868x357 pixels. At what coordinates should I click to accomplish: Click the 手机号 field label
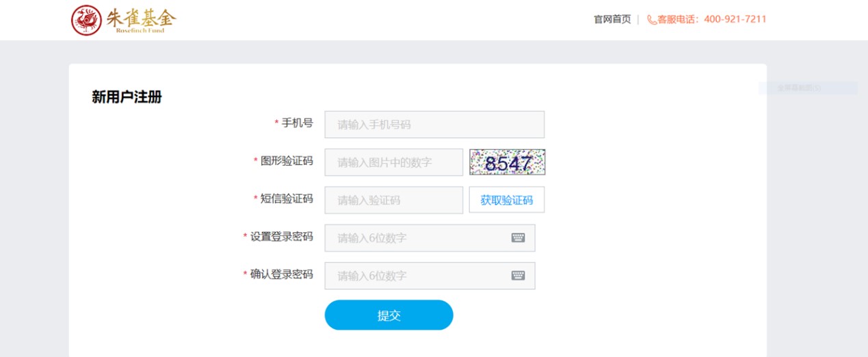(298, 123)
